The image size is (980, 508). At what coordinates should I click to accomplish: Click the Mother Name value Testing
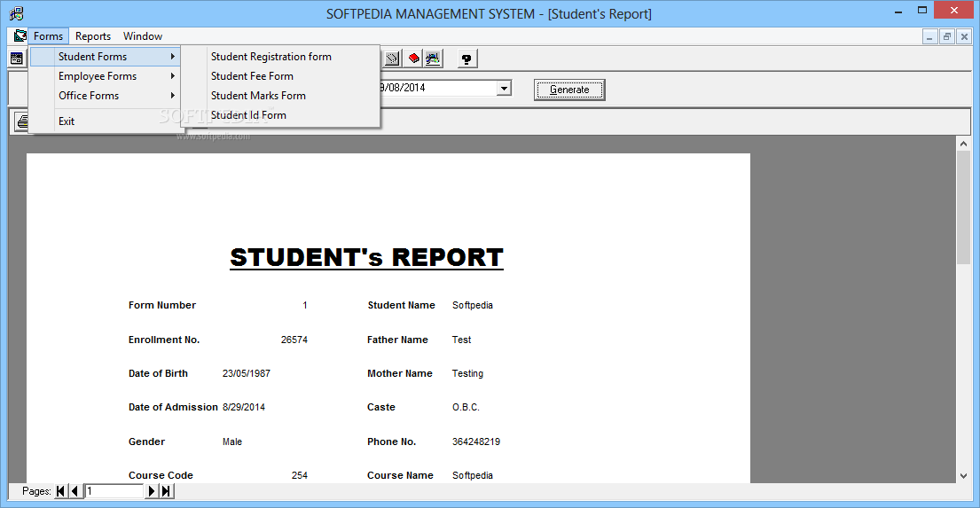coord(467,373)
